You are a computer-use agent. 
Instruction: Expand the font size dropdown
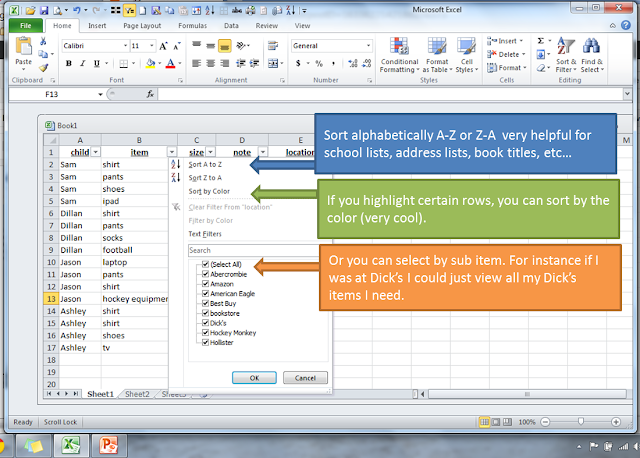(151, 46)
